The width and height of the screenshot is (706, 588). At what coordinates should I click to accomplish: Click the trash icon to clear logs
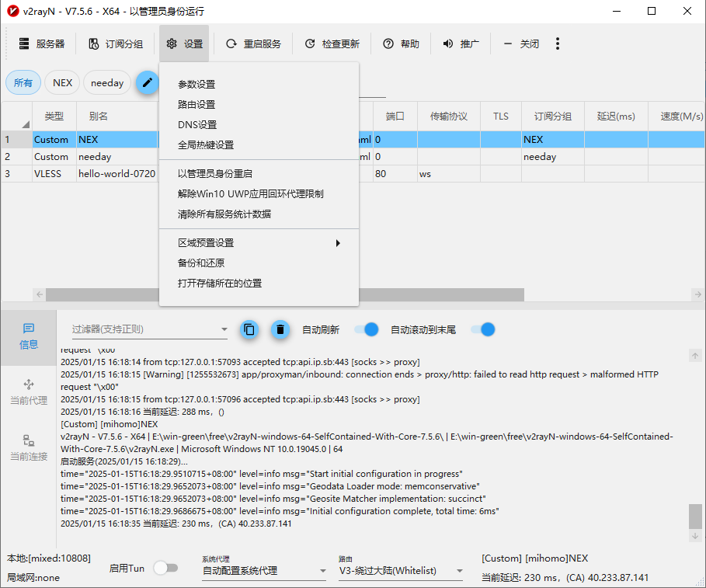[x=280, y=329]
